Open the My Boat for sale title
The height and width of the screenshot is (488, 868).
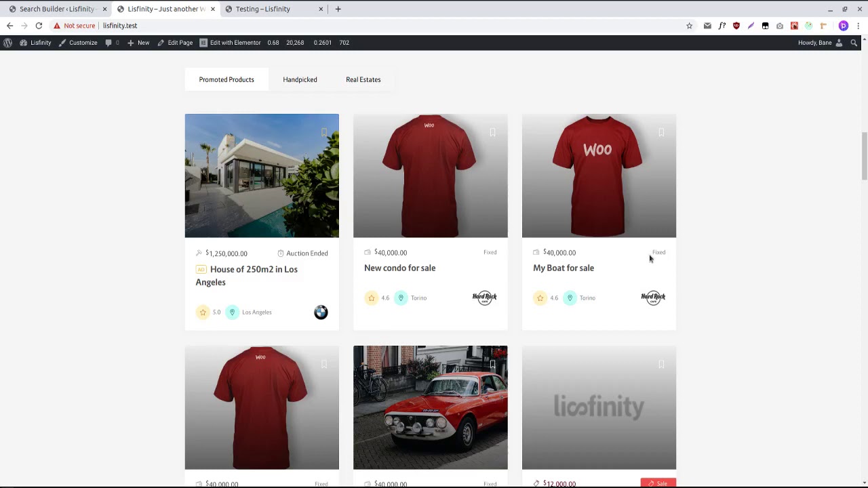(564, 268)
